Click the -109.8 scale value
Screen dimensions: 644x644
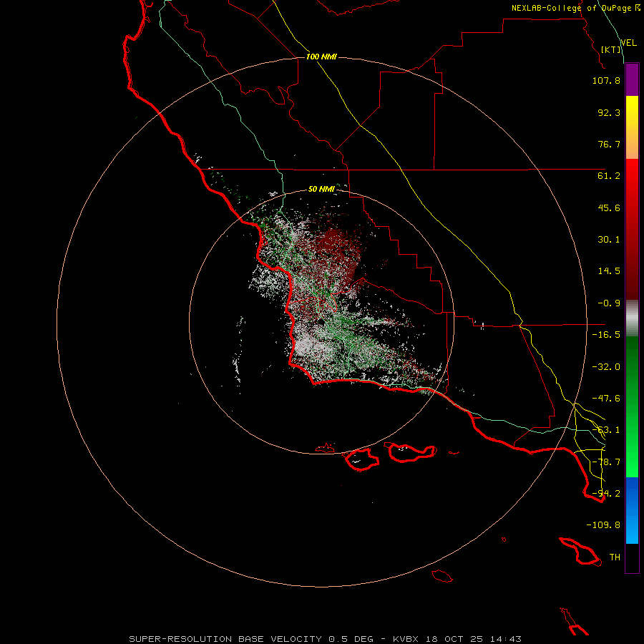[x=603, y=525]
